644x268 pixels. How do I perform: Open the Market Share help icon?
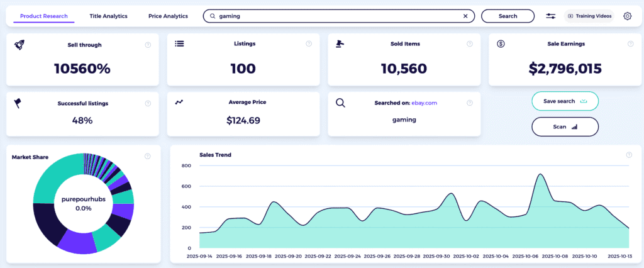148,156
